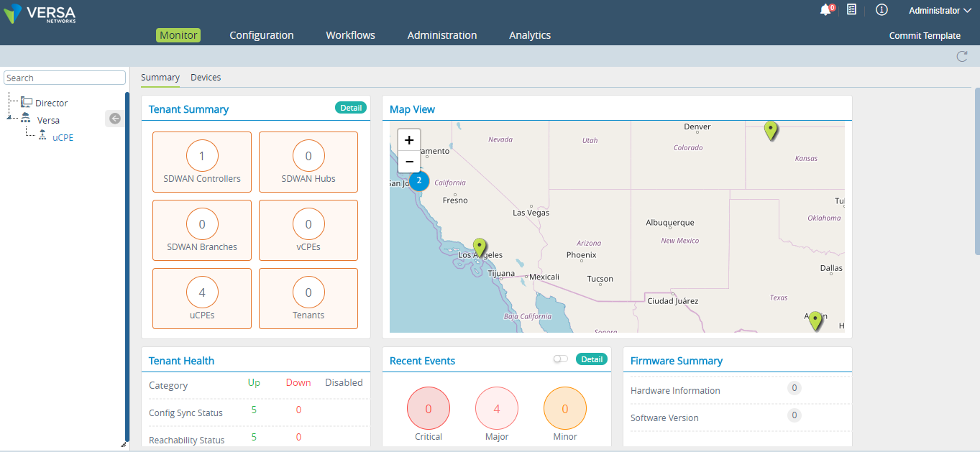
Task: Click the uCPE tree node icon
Action: coord(43,137)
